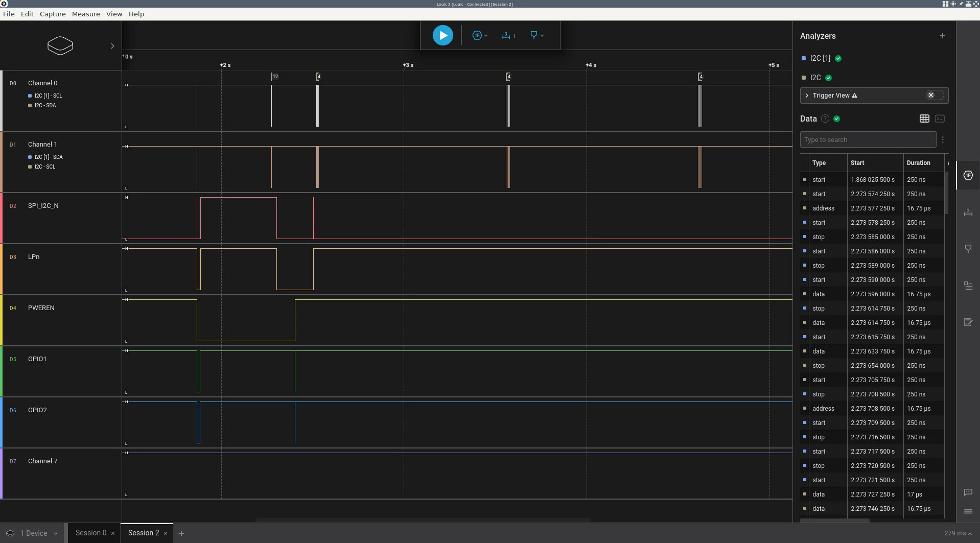Select the SPI_I2C_N channel label
Viewport: 980px width, 543px height.
coord(43,205)
